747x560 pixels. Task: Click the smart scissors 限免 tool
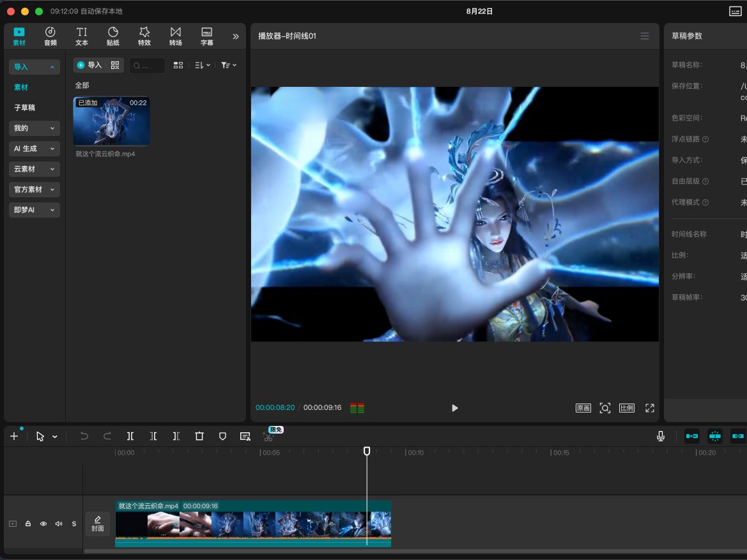tap(269, 437)
